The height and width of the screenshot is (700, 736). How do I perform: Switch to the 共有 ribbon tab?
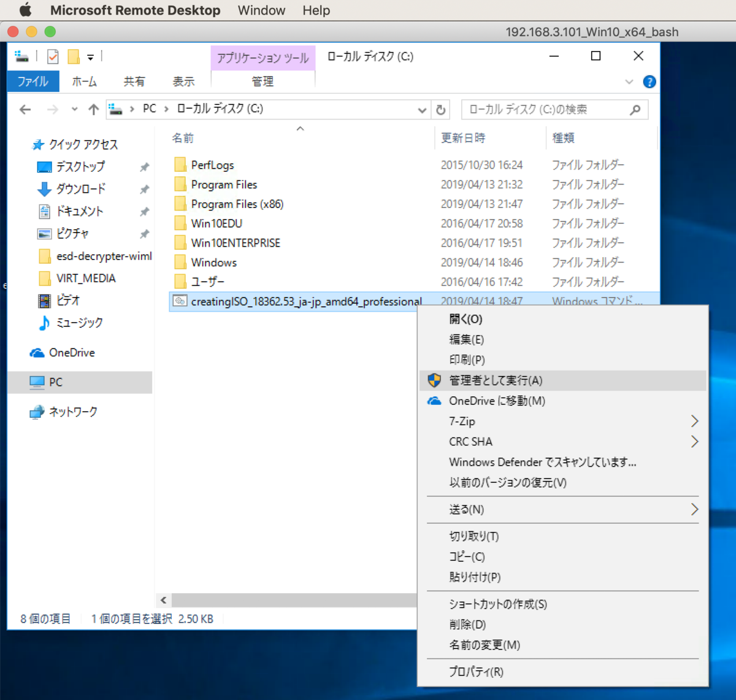pos(134,81)
